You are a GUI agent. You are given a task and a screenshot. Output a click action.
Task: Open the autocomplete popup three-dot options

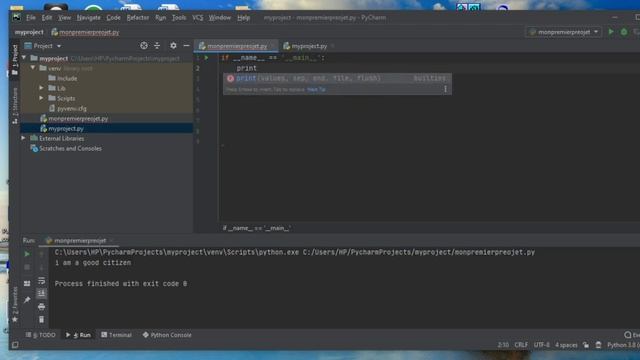(445, 89)
